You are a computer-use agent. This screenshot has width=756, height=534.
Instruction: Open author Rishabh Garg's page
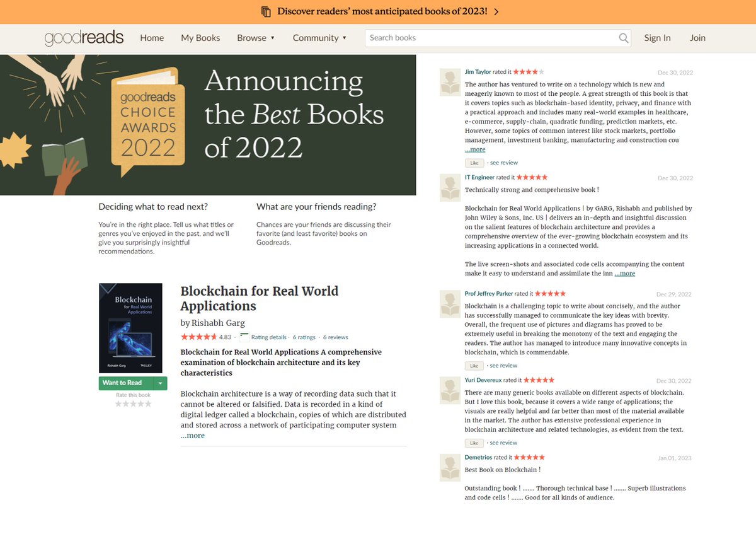click(x=218, y=323)
